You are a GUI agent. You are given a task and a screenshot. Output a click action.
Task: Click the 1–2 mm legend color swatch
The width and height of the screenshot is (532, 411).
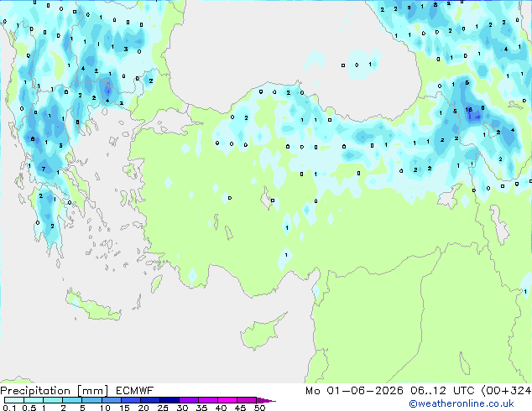(x=53, y=400)
